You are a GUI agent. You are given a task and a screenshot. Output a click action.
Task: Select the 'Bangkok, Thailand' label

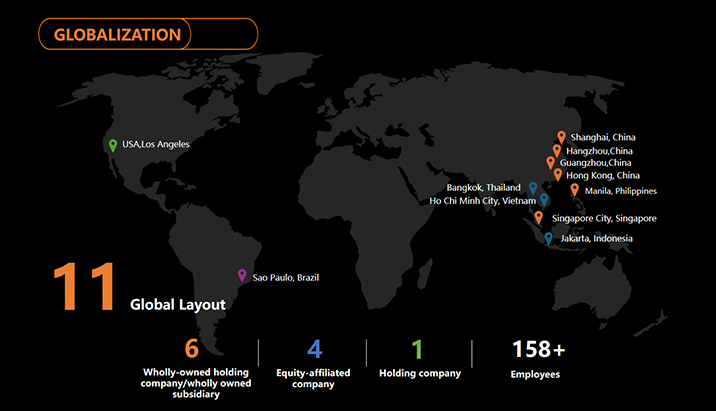(x=484, y=188)
